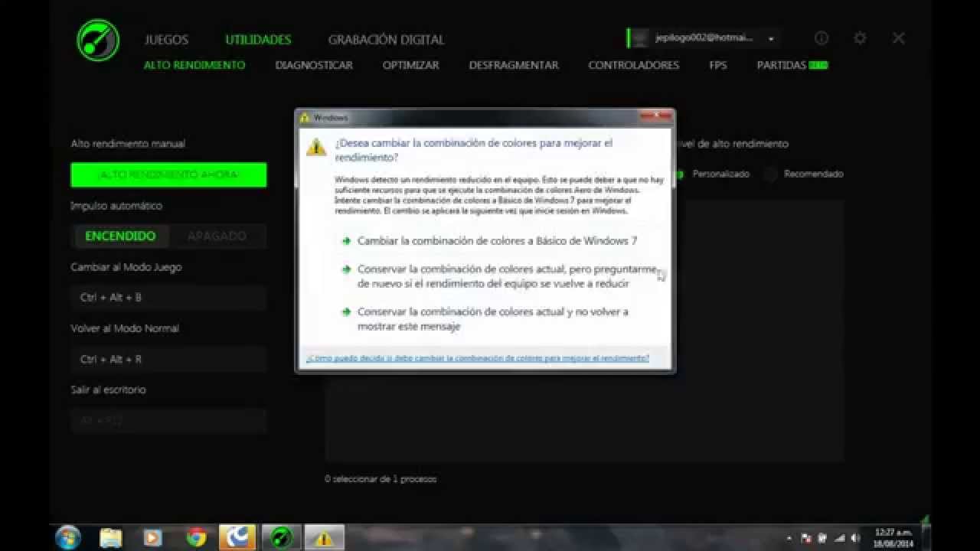
Task: Click the Action Center flag tray icon
Action: pos(805,538)
